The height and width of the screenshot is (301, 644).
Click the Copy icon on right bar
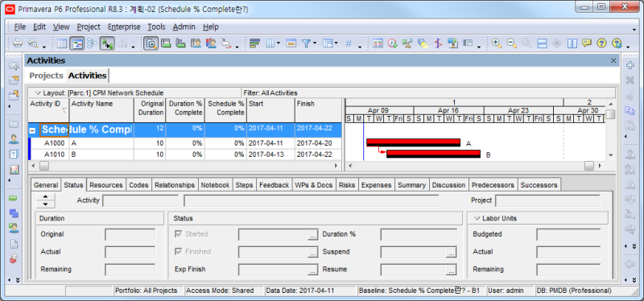630,110
